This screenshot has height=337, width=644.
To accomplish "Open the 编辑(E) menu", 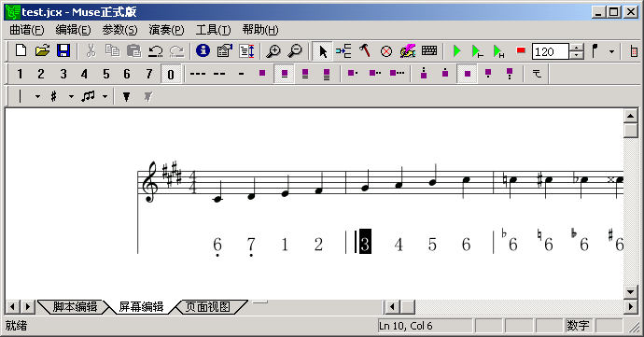I will pos(73,30).
